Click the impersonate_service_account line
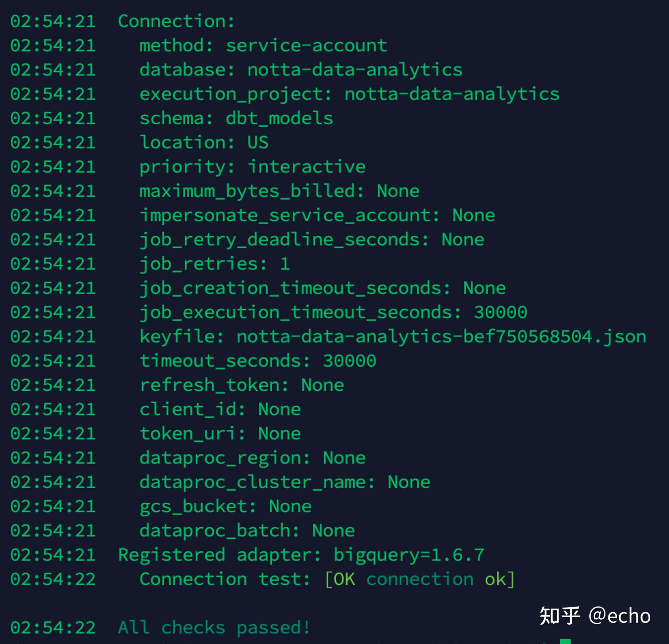Screen dimensions: 669x644 317,215
